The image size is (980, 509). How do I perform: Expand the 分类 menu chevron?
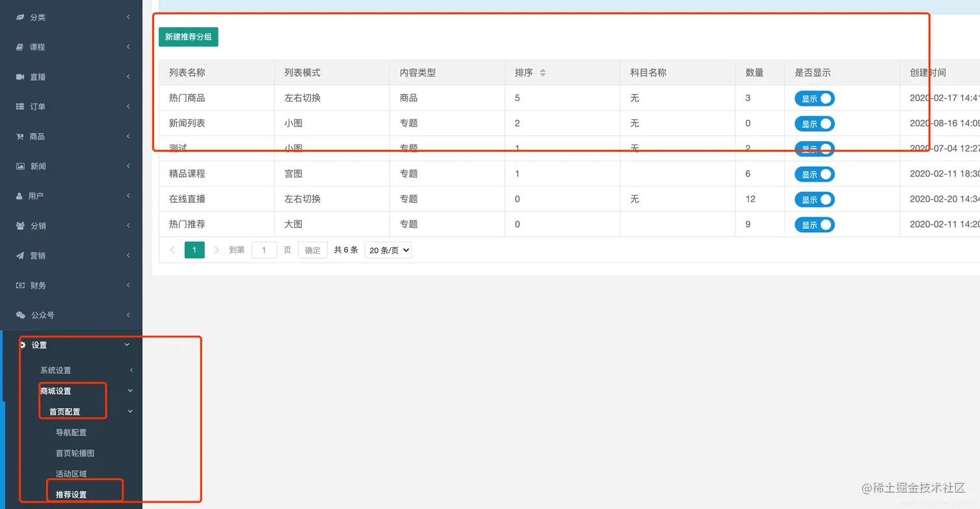click(x=128, y=17)
